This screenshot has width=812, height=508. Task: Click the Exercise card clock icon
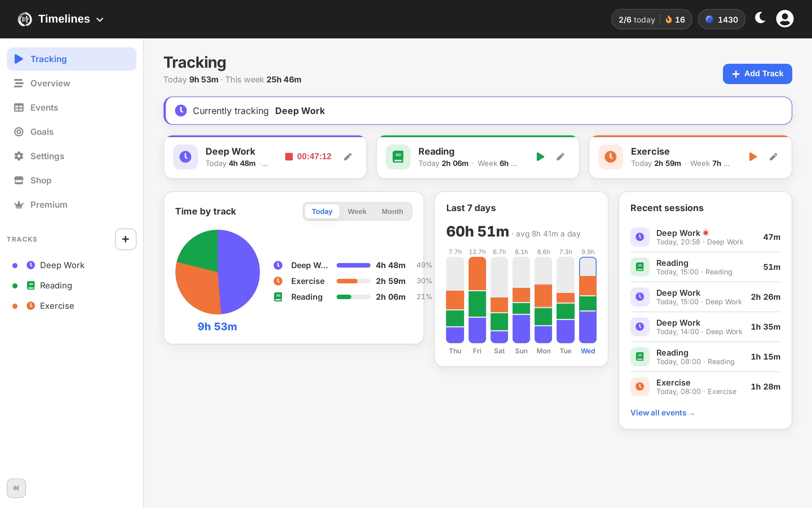click(x=610, y=157)
